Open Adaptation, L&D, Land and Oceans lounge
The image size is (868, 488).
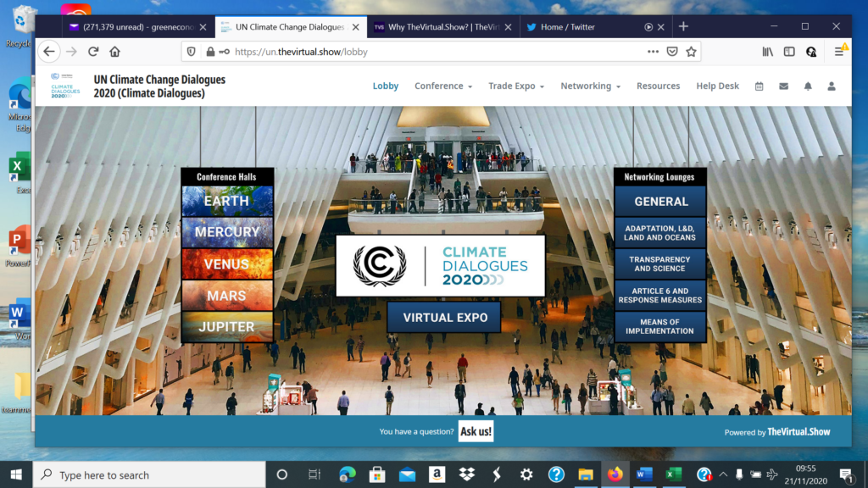pyautogui.click(x=660, y=233)
